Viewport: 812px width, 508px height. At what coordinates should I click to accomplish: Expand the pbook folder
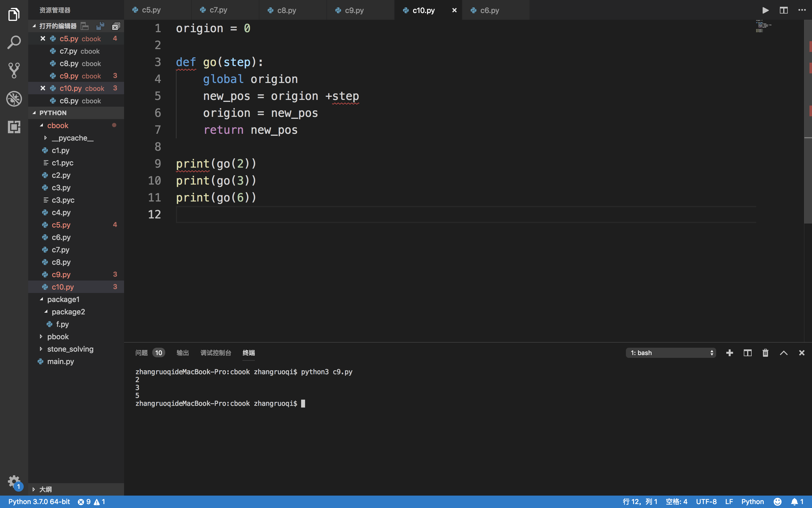pyautogui.click(x=41, y=336)
